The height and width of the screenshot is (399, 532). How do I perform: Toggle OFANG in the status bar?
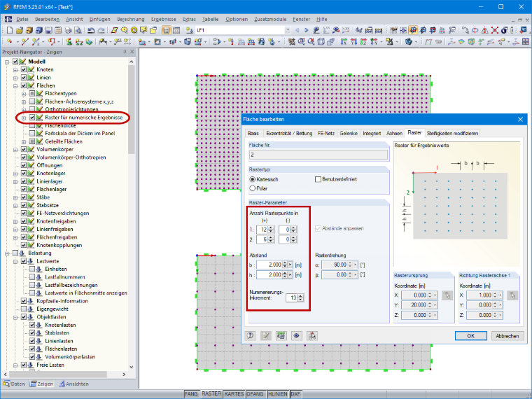pyautogui.click(x=255, y=394)
